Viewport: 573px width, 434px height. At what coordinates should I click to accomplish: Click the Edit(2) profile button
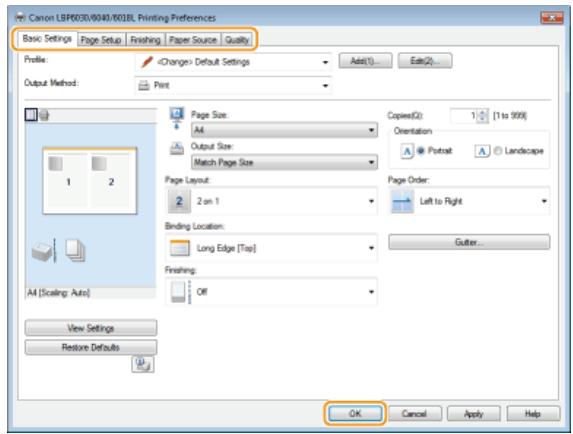425,61
